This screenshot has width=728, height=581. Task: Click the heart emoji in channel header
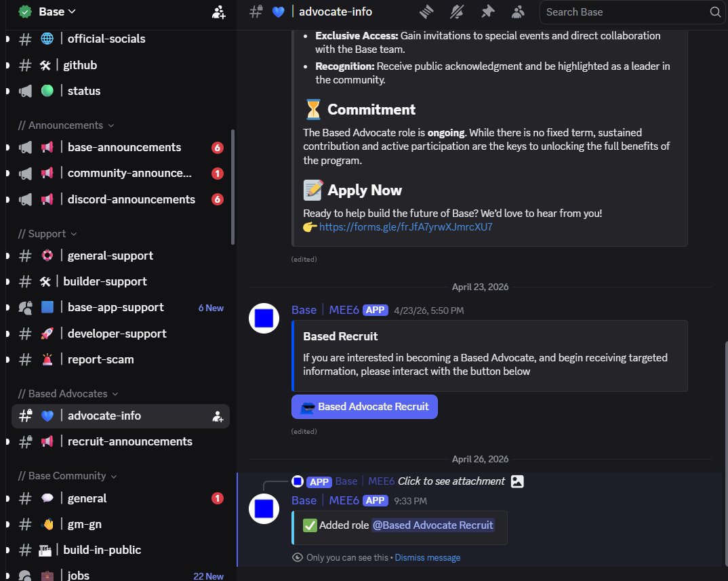tap(278, 12)
